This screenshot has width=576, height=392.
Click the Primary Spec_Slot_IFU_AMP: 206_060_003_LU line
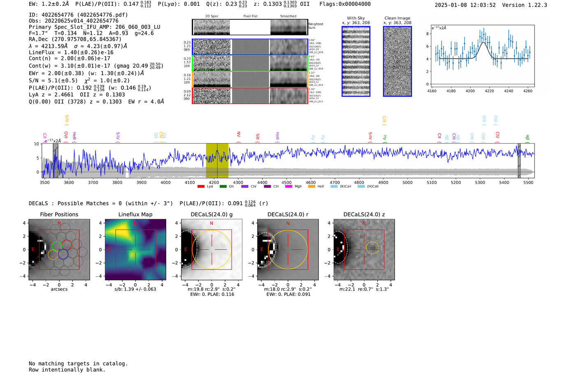click(95, 27)
